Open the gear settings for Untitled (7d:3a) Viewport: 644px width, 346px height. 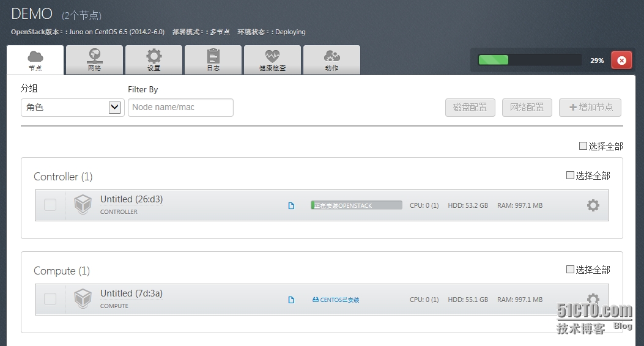click(x=593, y=299)
